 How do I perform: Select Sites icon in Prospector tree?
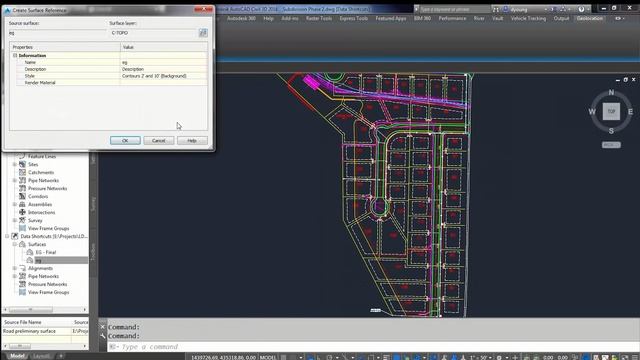(22, 164)
